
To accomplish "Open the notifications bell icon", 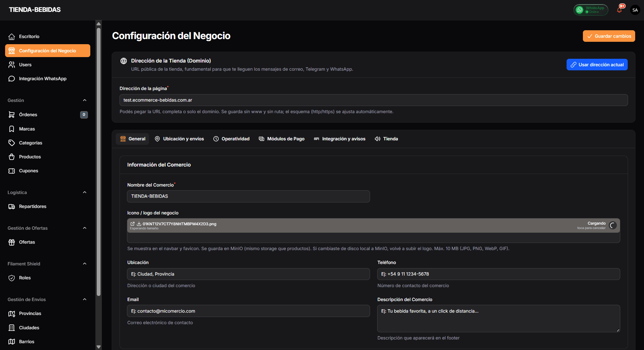I will point(619,10).
